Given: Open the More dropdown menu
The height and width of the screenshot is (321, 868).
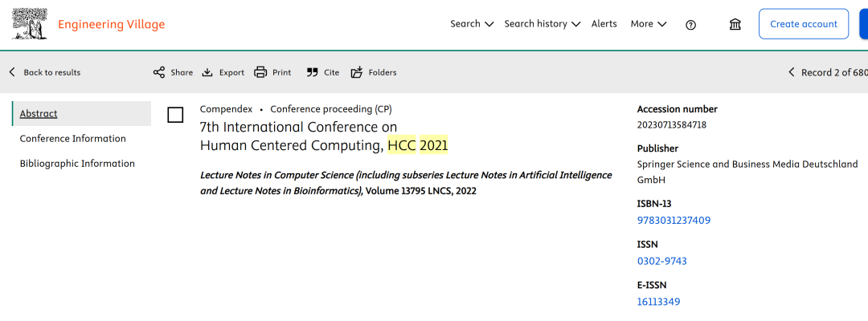Looking at the screenshot, I should 649,24.
